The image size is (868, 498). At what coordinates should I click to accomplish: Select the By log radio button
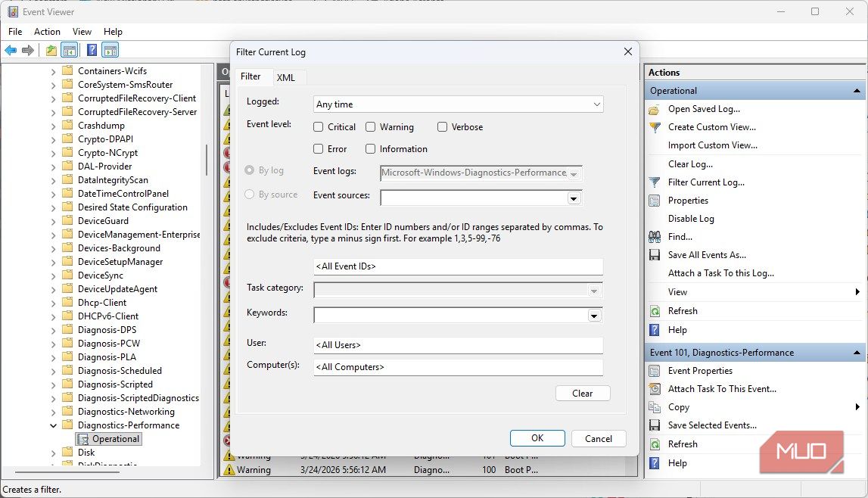click(x=249, y=170)
